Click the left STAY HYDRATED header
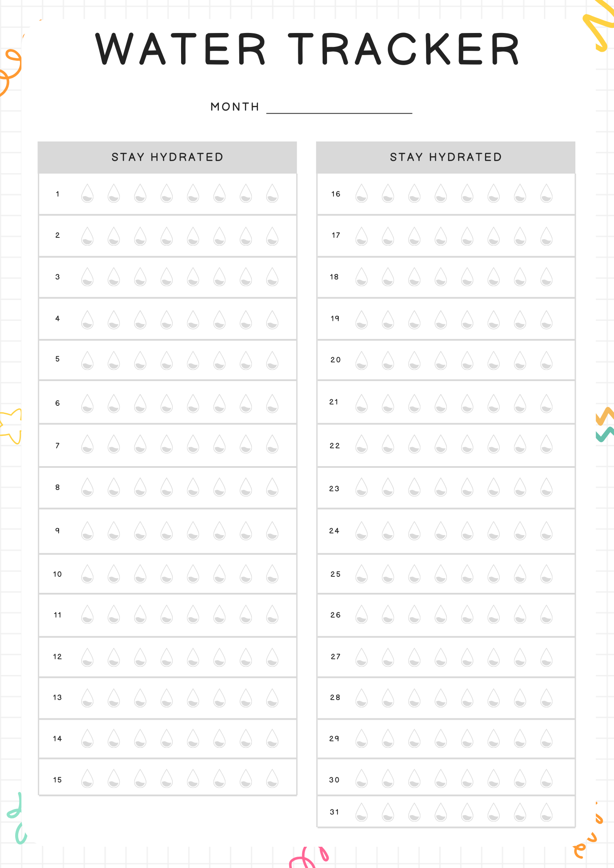The height and width of the screenshot is (868, 614). click(167, 157)
